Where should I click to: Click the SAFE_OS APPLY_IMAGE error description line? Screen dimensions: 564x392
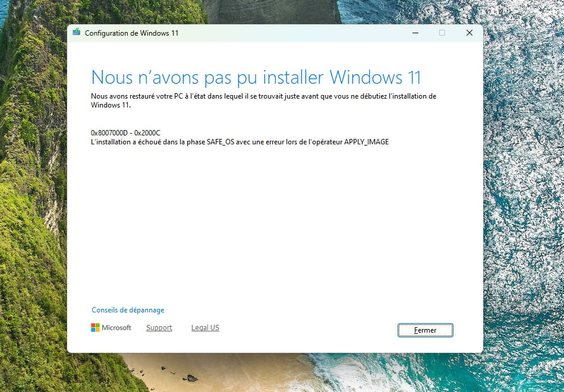click(240, 142)
